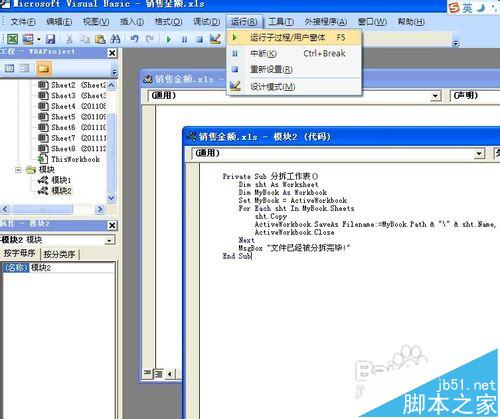Click the Paste toolbar icon

click(x=100, y=39)
